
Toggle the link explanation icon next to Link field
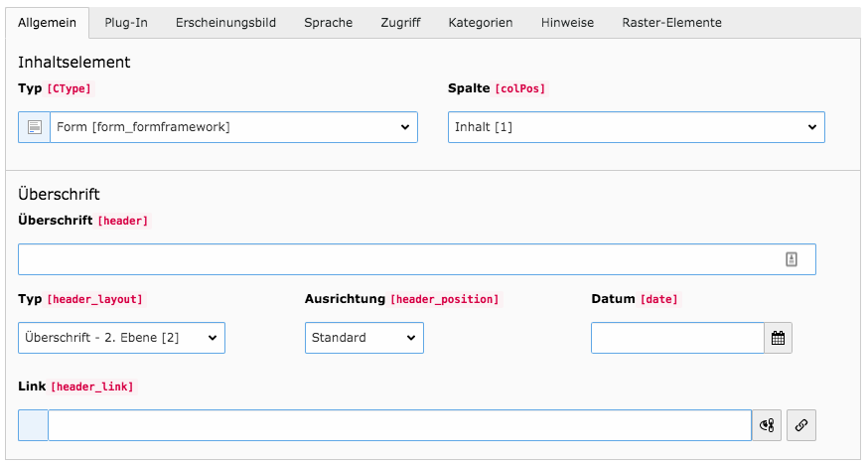767,425
